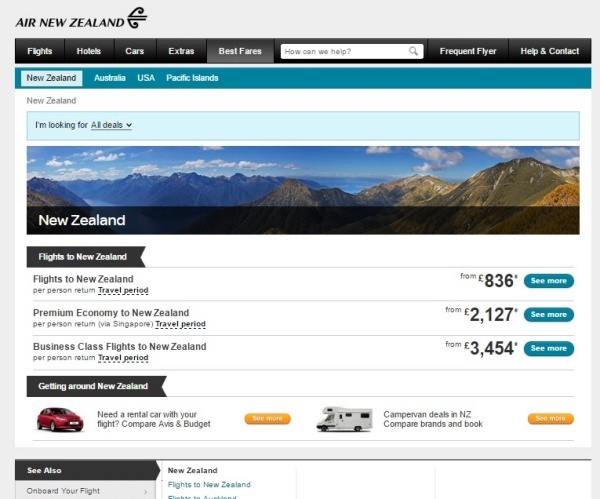Expand Onboard Your Flight sidebar item
This screenshot has width=600, height=499.
84,491
